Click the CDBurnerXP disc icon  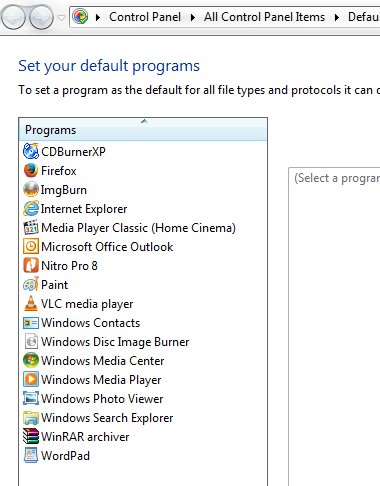[31, 151]
